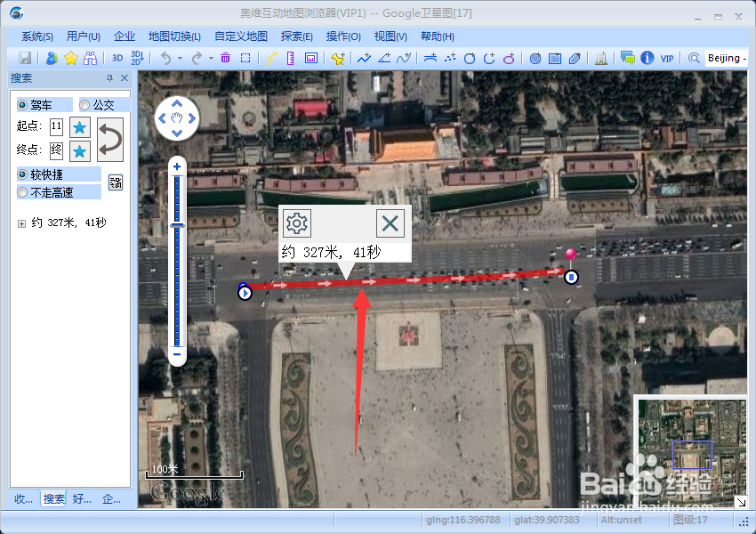Click the Save disk icon

tap(25, 59)
